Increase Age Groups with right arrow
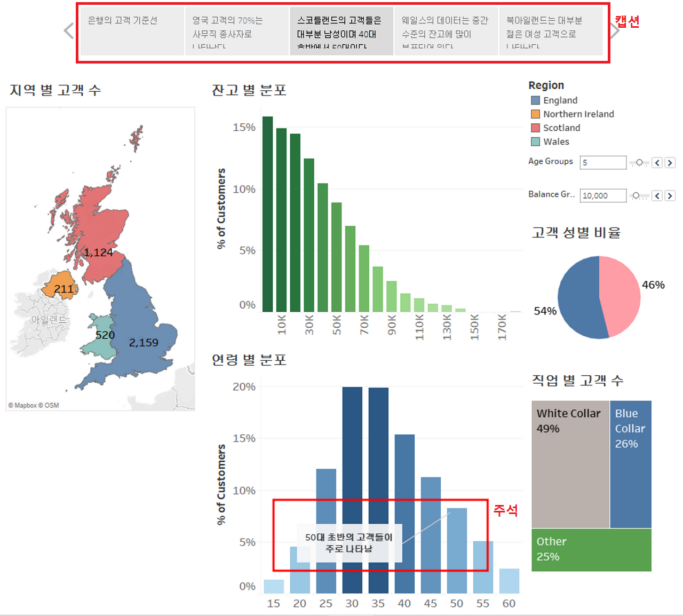 [x=670, y=163]
